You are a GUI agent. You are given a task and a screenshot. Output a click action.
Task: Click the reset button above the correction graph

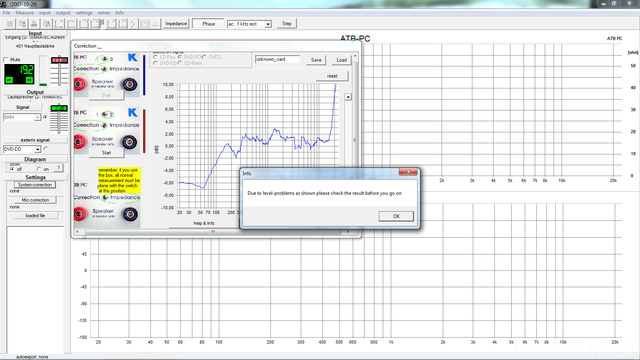[332, 76]
